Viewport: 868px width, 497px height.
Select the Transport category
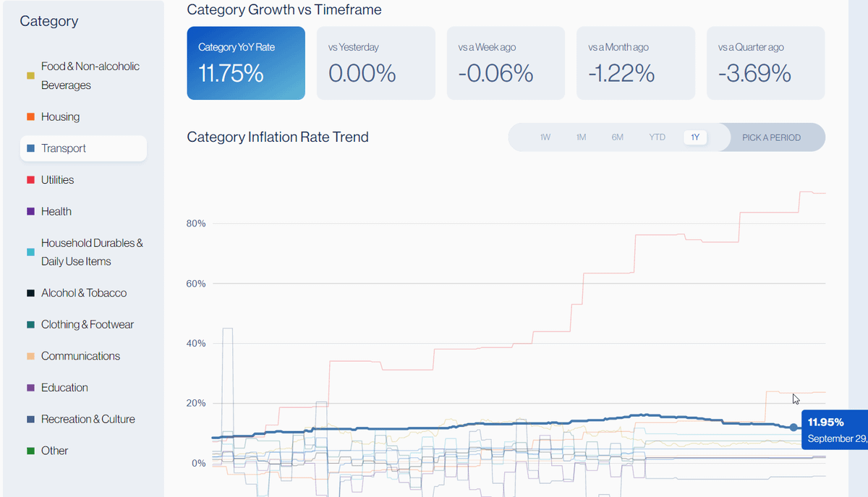(64, 148)
